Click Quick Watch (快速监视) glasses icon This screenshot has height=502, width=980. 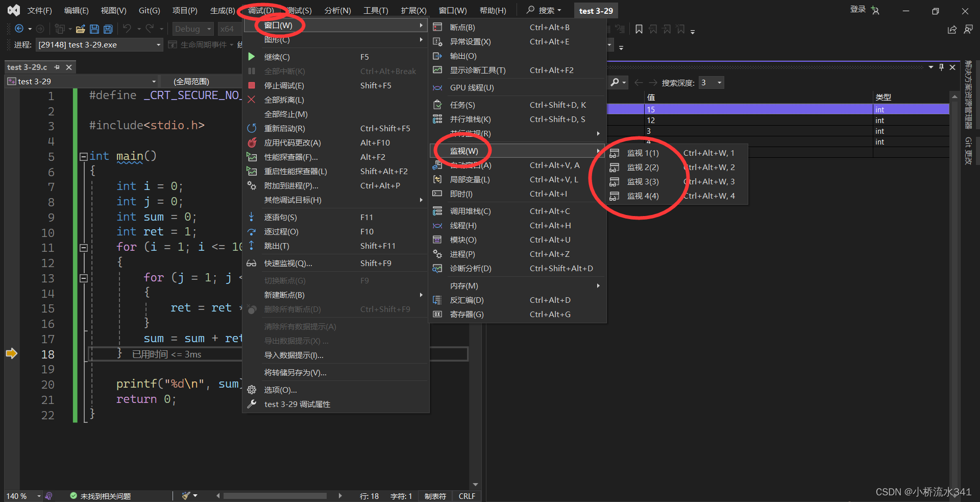point(251,263)
